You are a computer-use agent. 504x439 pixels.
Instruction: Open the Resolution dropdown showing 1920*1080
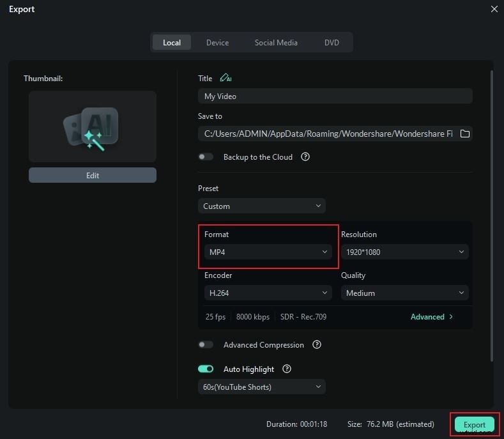(404, 252)
